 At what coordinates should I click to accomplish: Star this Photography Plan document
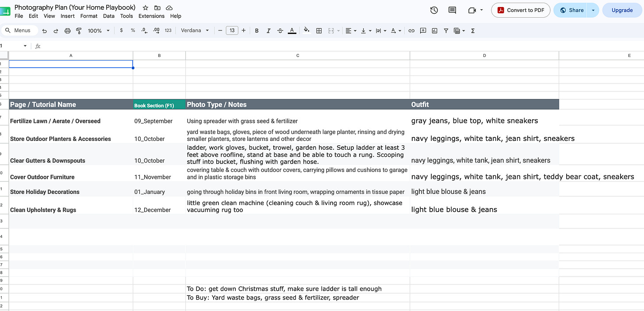pos(146,8)
